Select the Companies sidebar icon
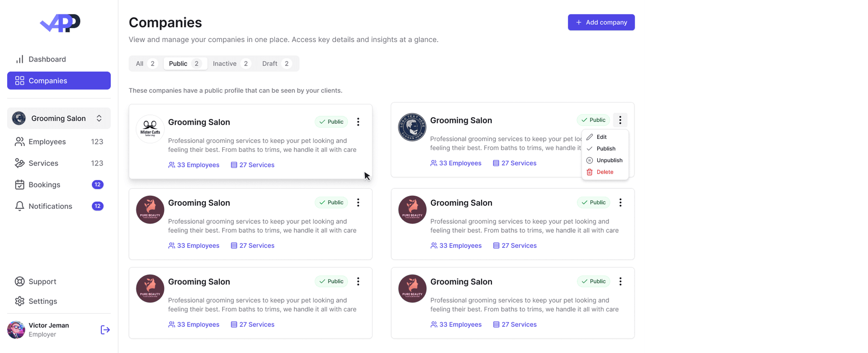The width and height of the screenshot is (868, 353). [19, 80]
